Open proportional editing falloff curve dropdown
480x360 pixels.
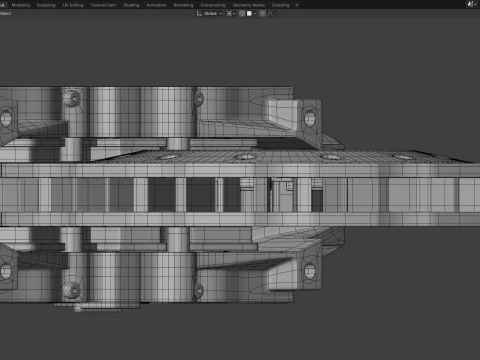click(272, 14)
